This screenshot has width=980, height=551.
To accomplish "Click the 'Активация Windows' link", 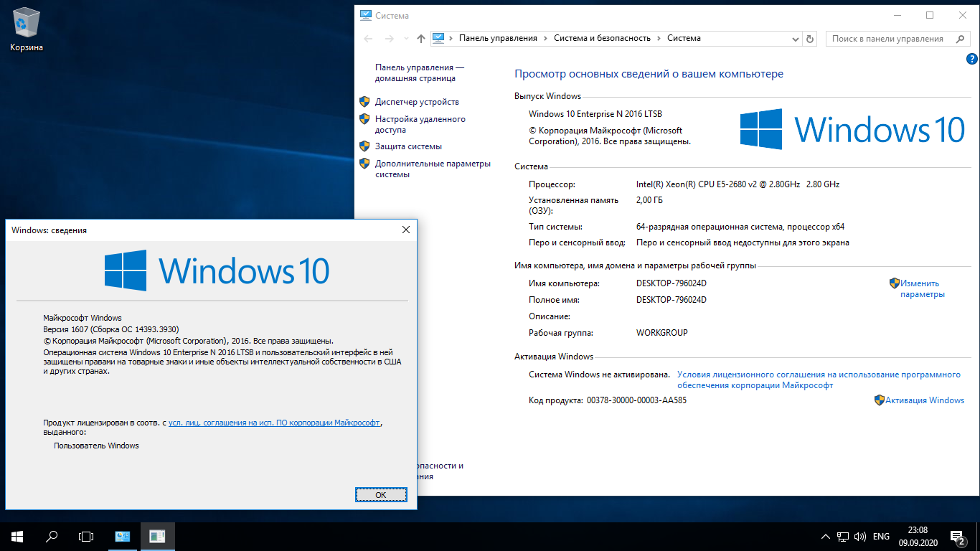I will point(924,400).
